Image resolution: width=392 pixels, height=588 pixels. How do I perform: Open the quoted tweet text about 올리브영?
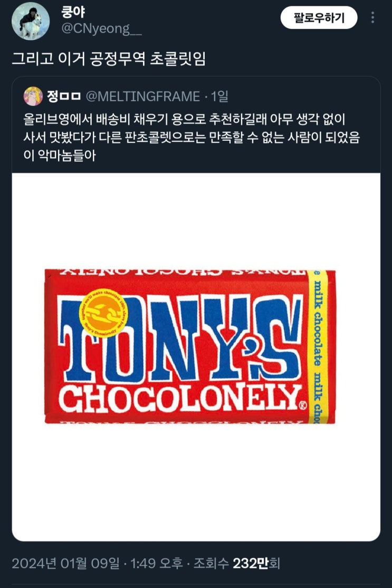192,137
